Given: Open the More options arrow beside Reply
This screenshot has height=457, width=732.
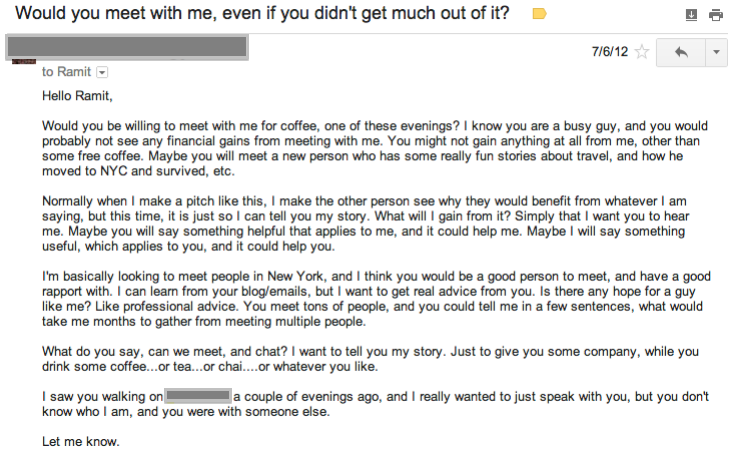Looking at the screenshot, I should pyautogui.click(x=717, y=52).
